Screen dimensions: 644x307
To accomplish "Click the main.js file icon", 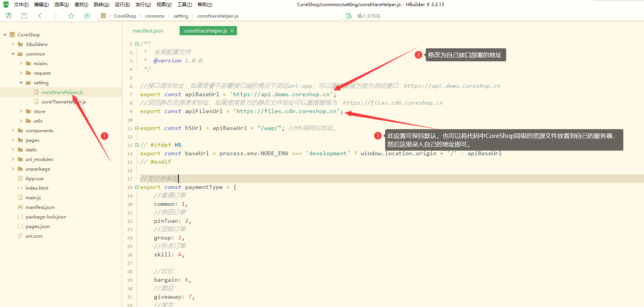I will click(20, 198).
